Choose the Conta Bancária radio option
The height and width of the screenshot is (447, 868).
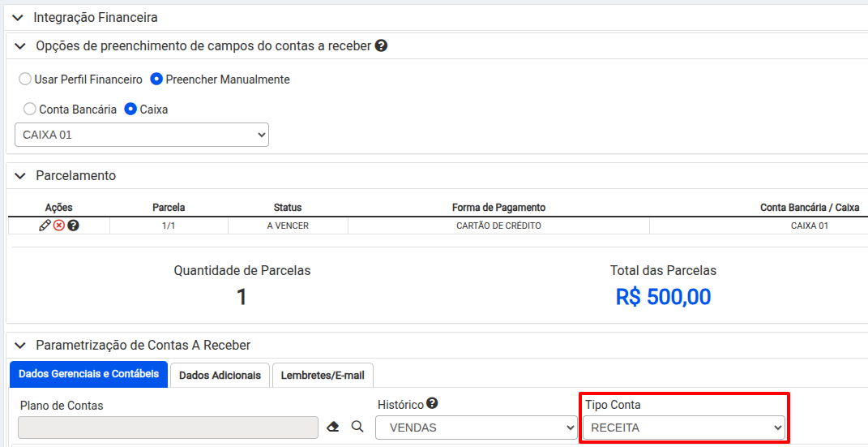30,109
